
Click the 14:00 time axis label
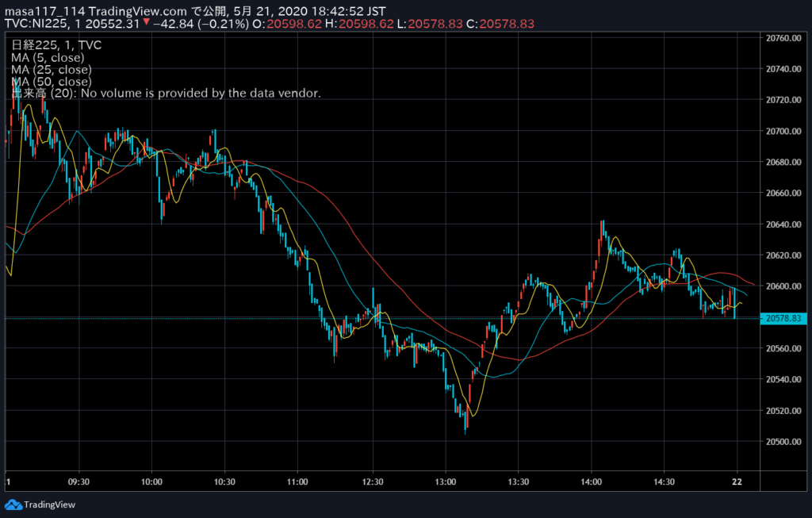[x=592, y=482]
